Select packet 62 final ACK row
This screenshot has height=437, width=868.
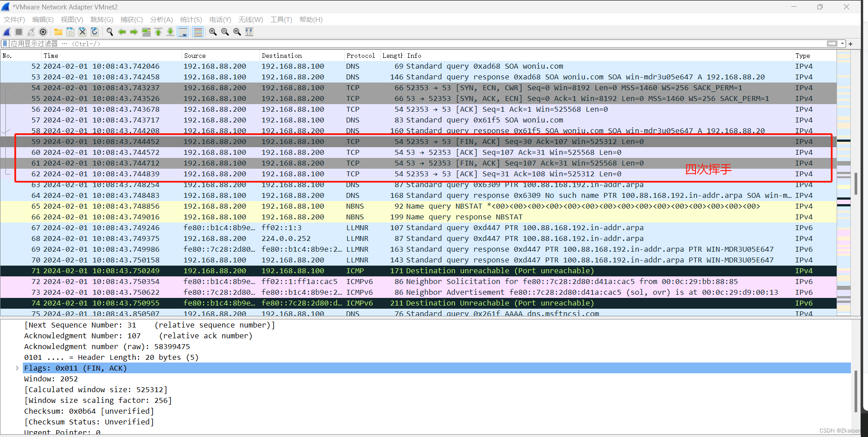[x=418, y=174]
